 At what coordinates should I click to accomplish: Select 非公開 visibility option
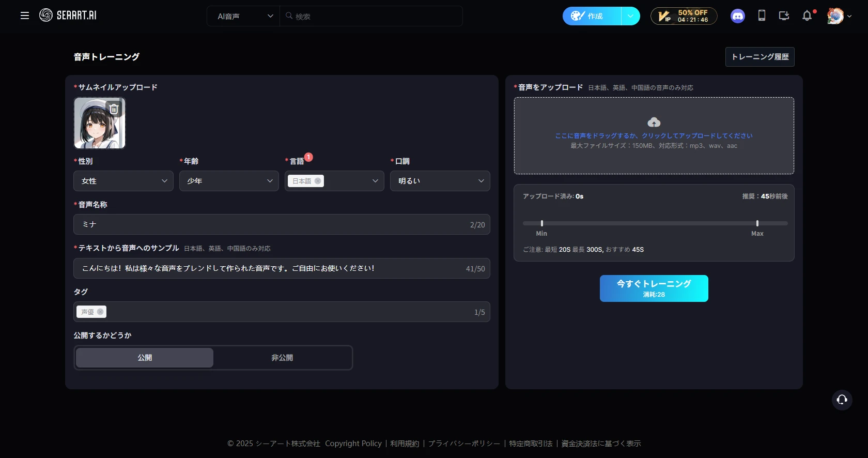click(282, 358)
